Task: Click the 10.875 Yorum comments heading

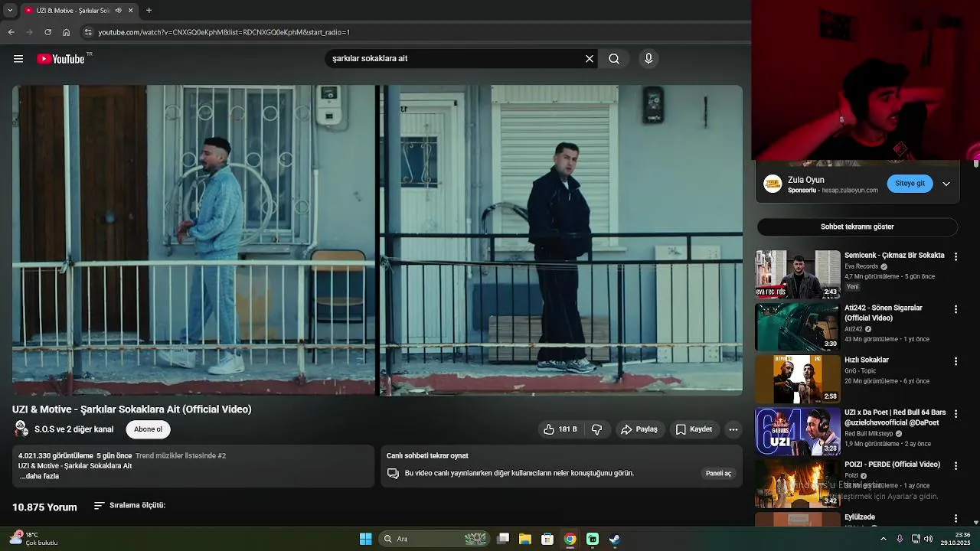Action: 44,507
